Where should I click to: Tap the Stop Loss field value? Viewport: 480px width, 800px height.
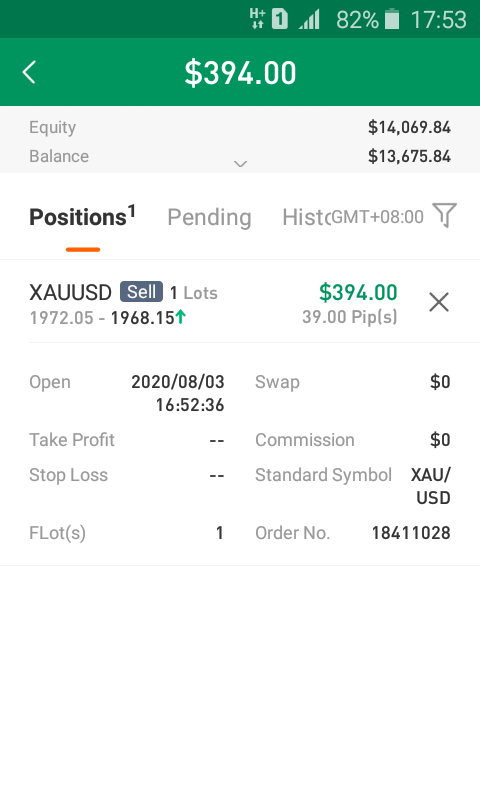217,475
